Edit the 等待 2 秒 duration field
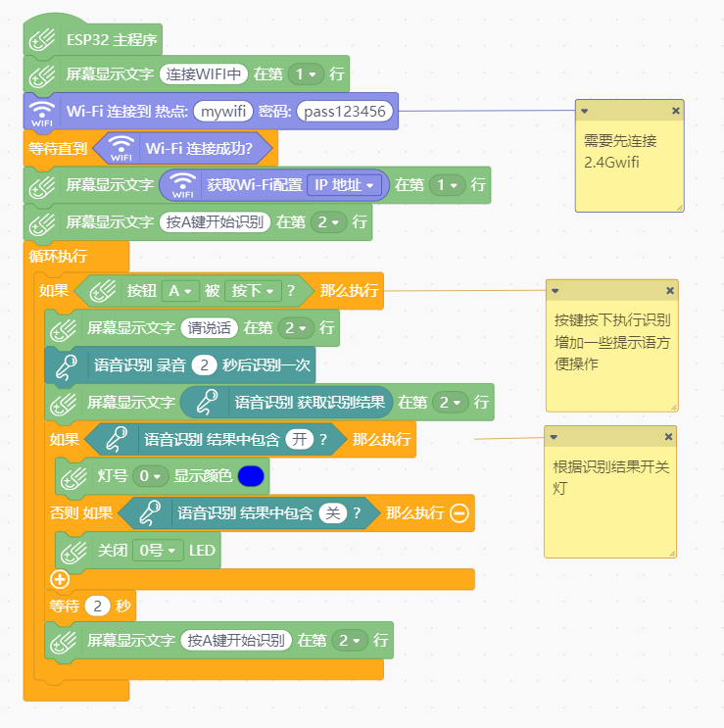The image size is (724, 728). coord(97,606)
